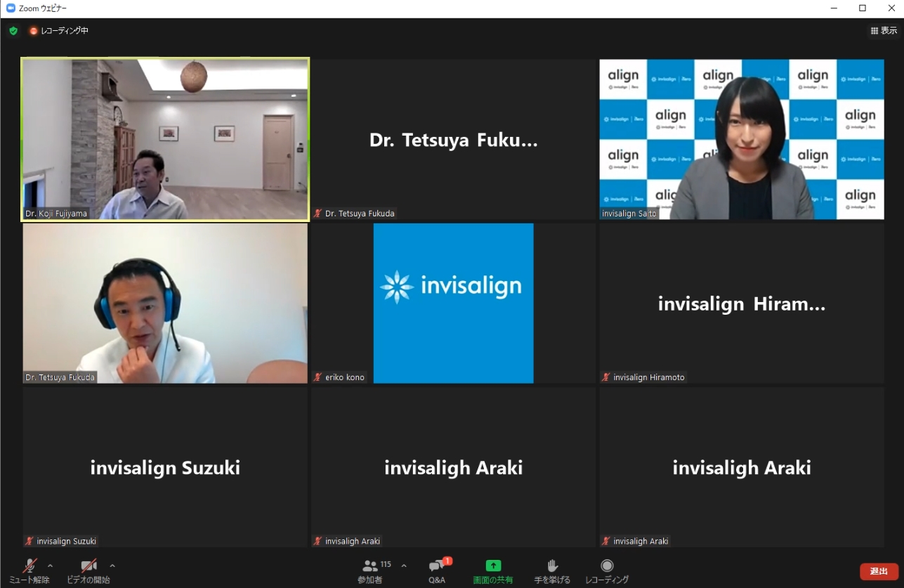Select invisalign Hiramoto participant tile

coord(742,303)
